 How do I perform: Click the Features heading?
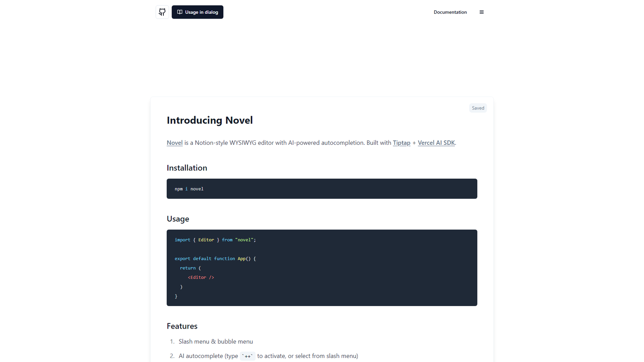[182, 326]
